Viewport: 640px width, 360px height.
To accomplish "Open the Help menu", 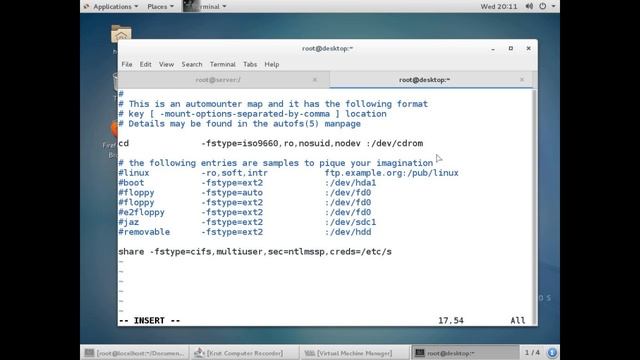I will (271, 64).
